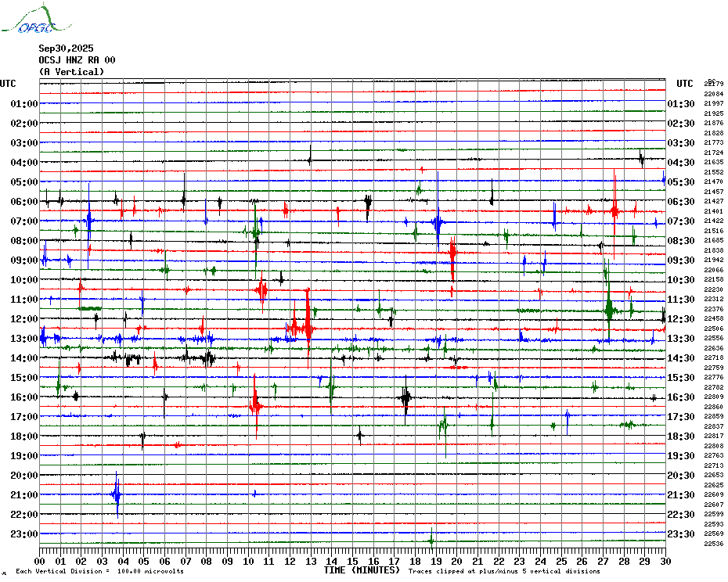728x582 pixels.
Task: Click the 23:30 right axis time label
Action: click(x=681, y=533)
